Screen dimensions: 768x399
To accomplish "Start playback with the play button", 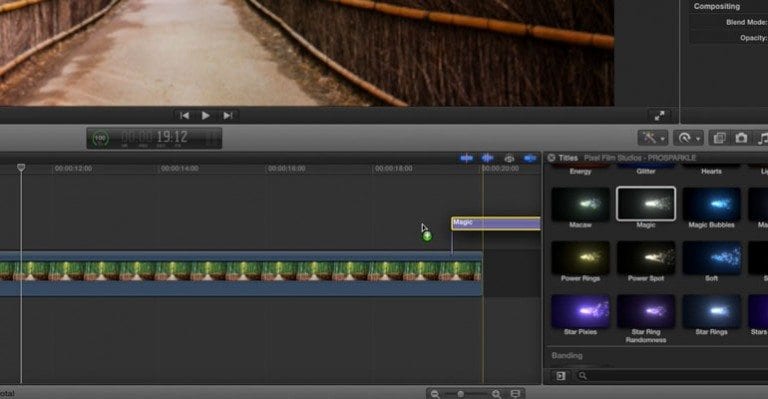I will tap(206, 116).
